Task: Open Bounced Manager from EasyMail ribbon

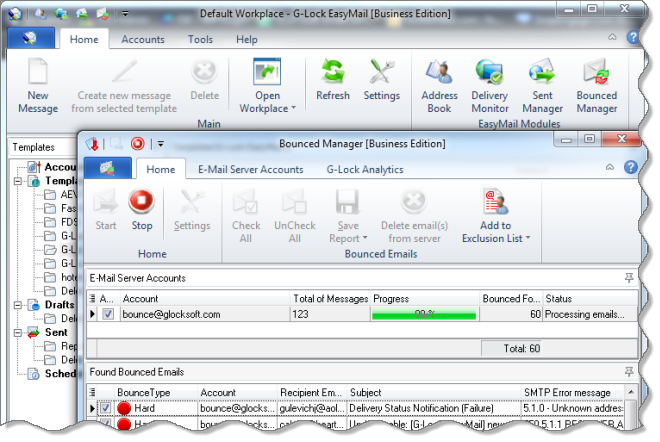Action: 596,86
